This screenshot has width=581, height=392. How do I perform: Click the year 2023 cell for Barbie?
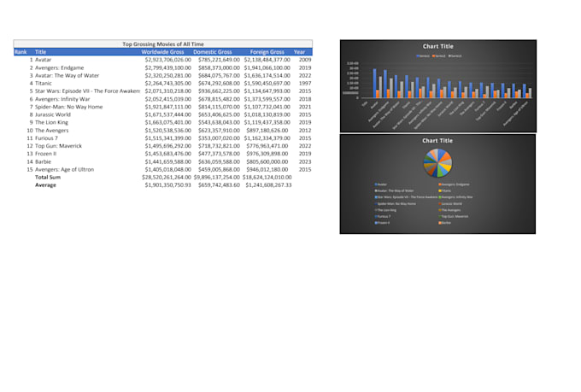pyautogui.click(x=305, y=162)
